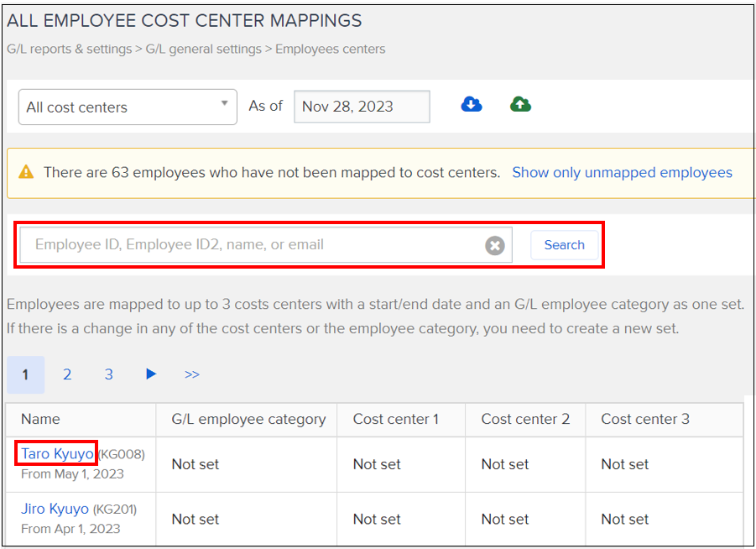Click the blue download cloud icon
Image resolution: width=756 pixels, height=549 pixels.
471,104
